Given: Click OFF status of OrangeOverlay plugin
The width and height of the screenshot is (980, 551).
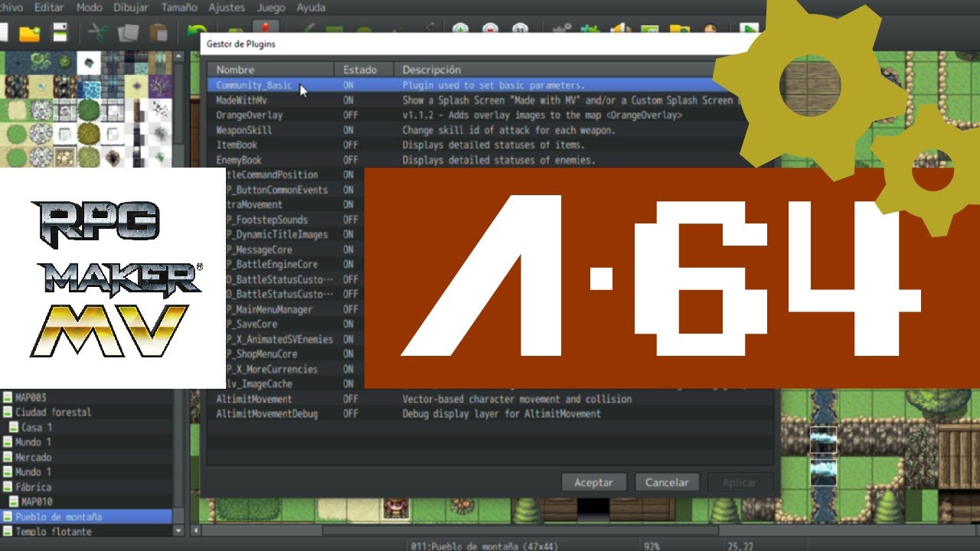Looking at the screenshot, I should click(351, 115).
